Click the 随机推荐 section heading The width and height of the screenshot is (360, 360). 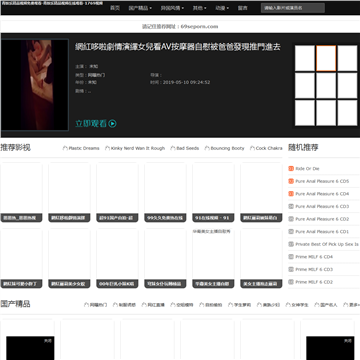point(303,148)
